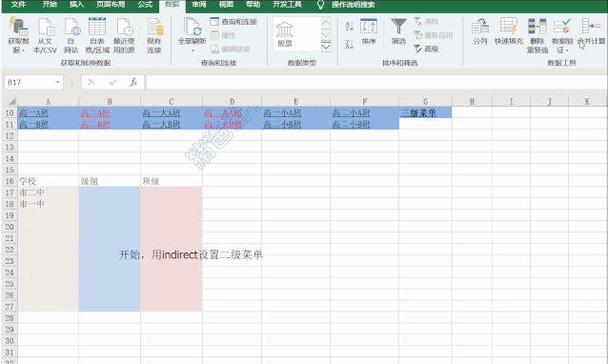Expand the Data Types gallery more arrow
Screen dimensions: 608x364
(326, 47)
